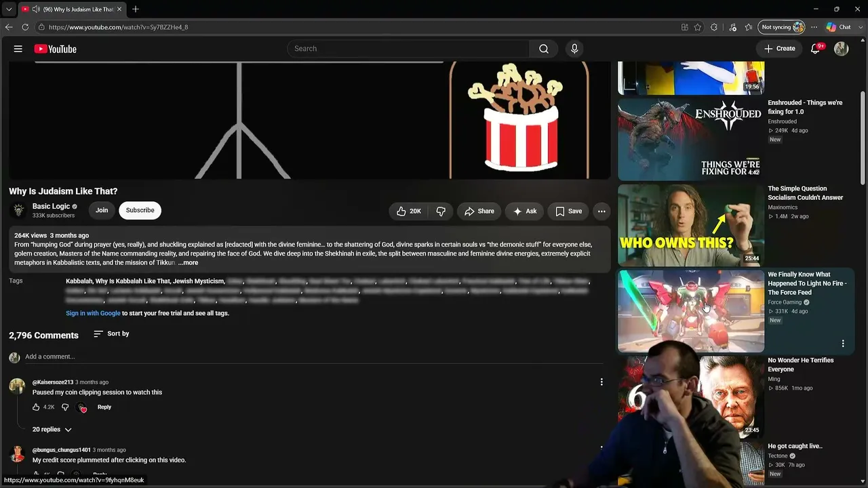
Task: View site information lock icon
Action: click(x=41, y=27)
